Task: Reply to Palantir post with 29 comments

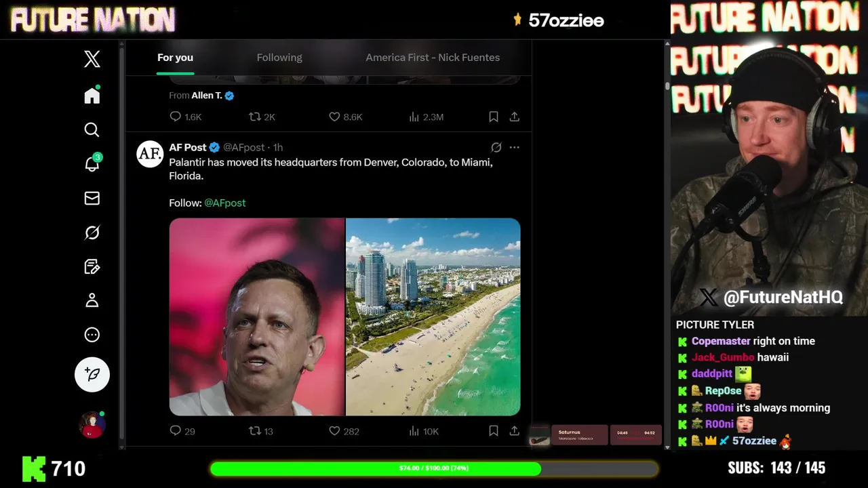Action: 182,431
